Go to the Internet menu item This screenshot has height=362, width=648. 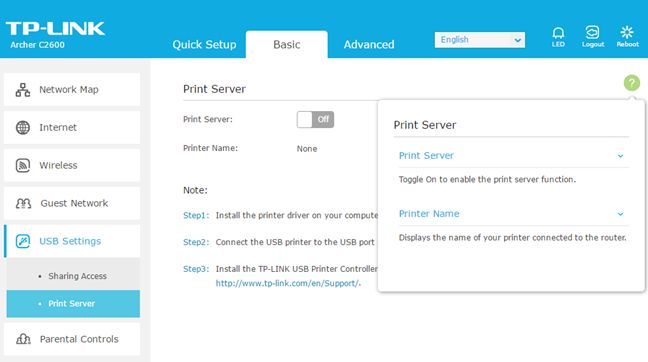click(x=72, y=128)
